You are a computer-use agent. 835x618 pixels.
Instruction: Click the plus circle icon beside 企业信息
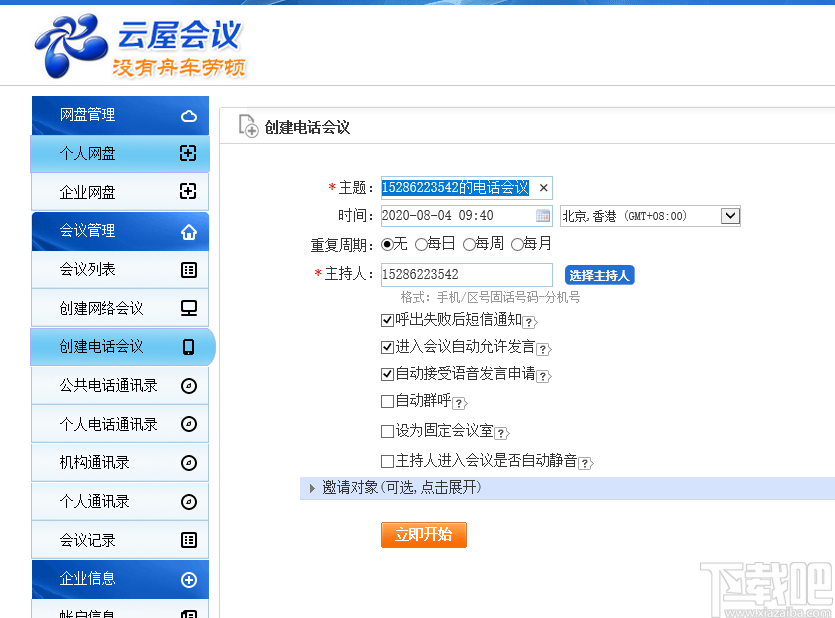tap(189, 580)
